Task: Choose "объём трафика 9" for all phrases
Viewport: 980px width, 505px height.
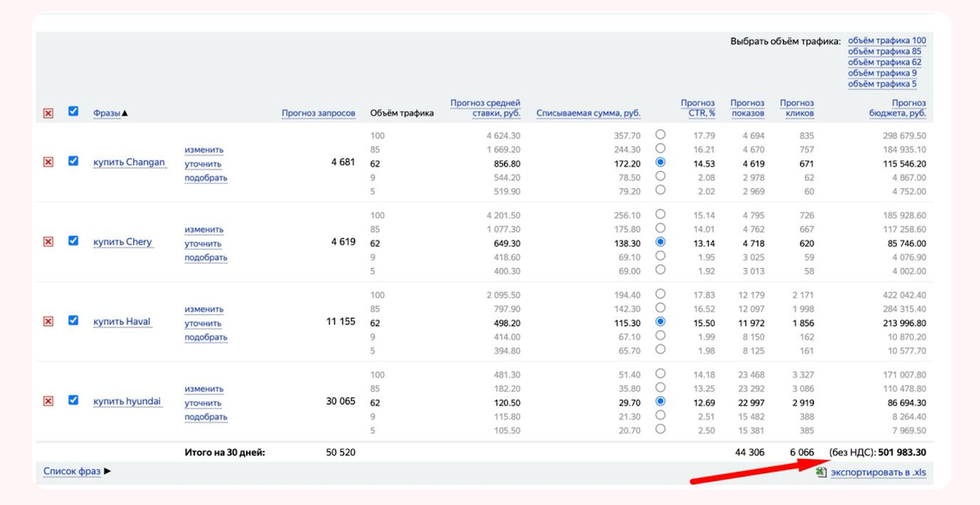Action: (x=882, y=73)
